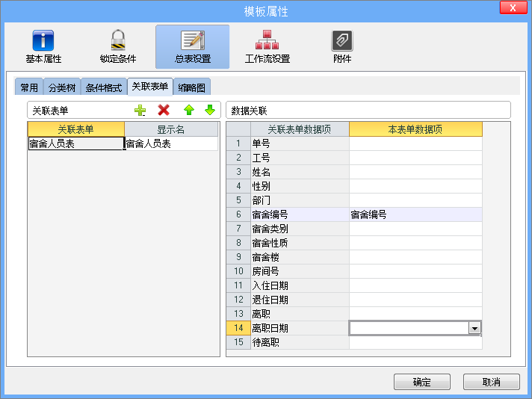Select the 姓名 data item row
Screen dimensions: 532x399
coord(300,172)
